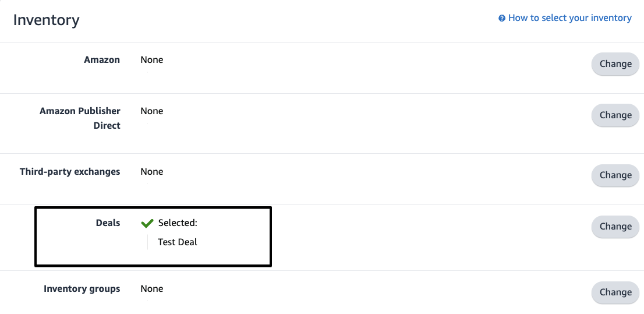This screenshot has height=314, width=644.
Task: Click the Deals row label
Action: [108, 223]
